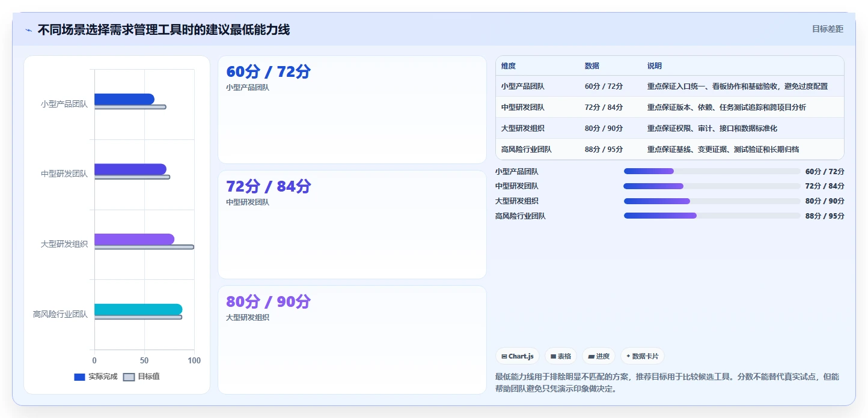Click the 80分 / 90分 cell in the table
Screen dimensions: 868x418
(604, 129)
